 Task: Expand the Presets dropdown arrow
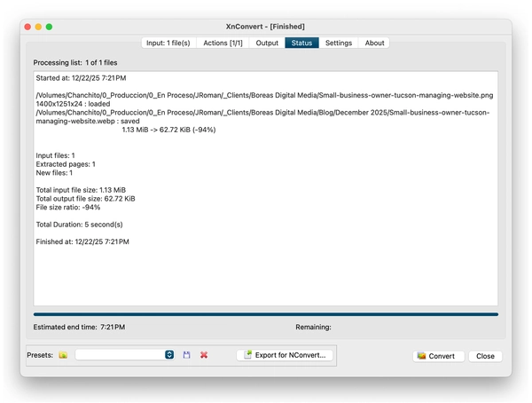[169, 355]
